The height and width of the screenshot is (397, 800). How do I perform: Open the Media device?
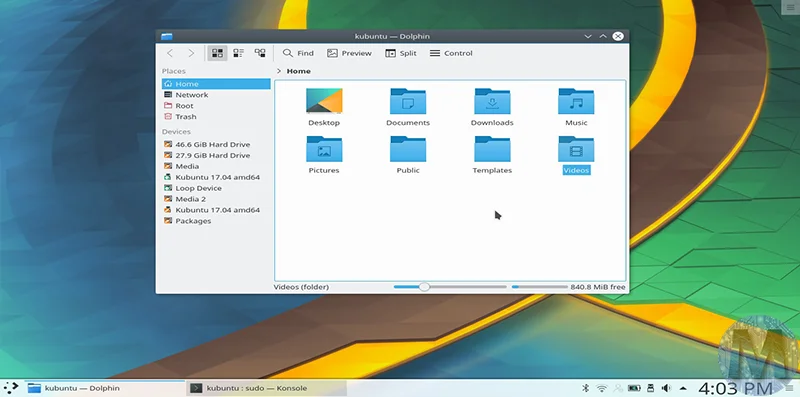[216, 166]
